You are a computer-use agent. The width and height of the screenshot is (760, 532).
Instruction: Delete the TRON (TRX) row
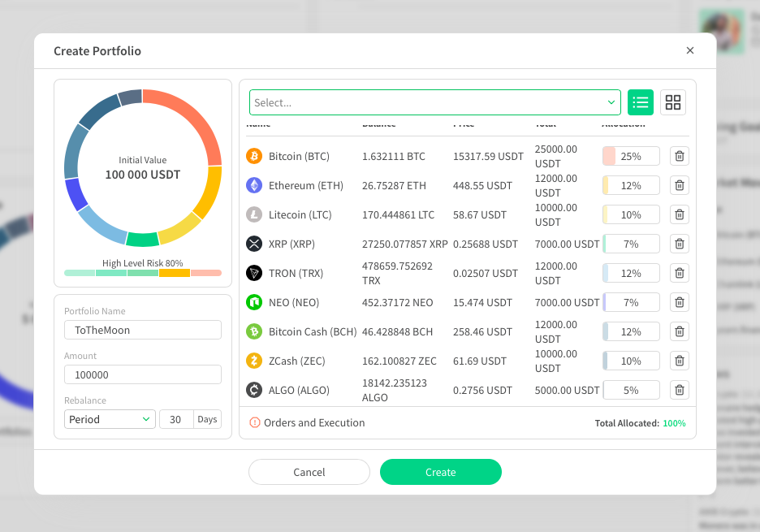[x=679, y=273]
